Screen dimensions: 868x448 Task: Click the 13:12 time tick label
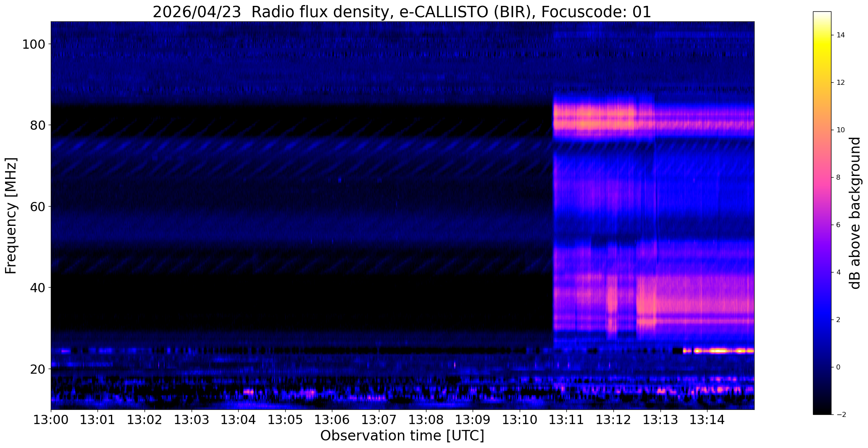pyautogui.click(x=613, y=419)
